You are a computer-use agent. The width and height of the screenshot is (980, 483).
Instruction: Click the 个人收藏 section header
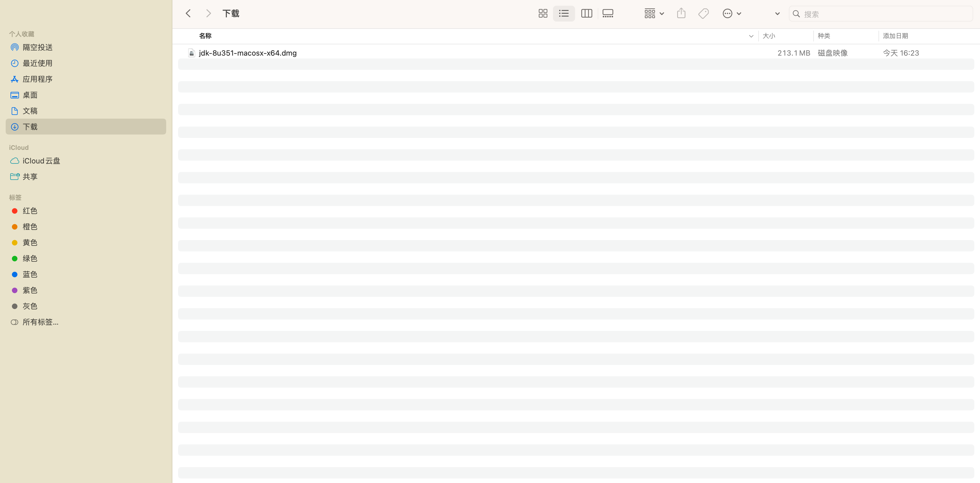pyautogui.click(x=22, y=34)
